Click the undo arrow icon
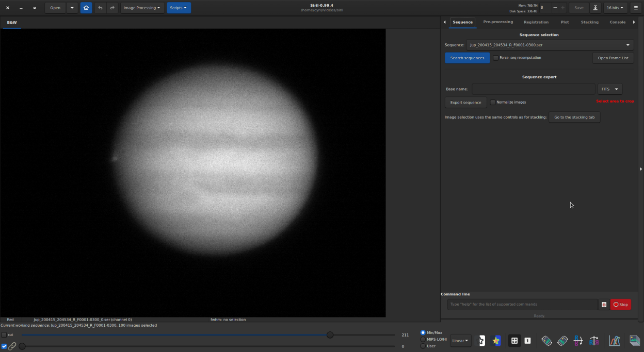The height and width of the screenshot is (352, 644). point(100,8)
